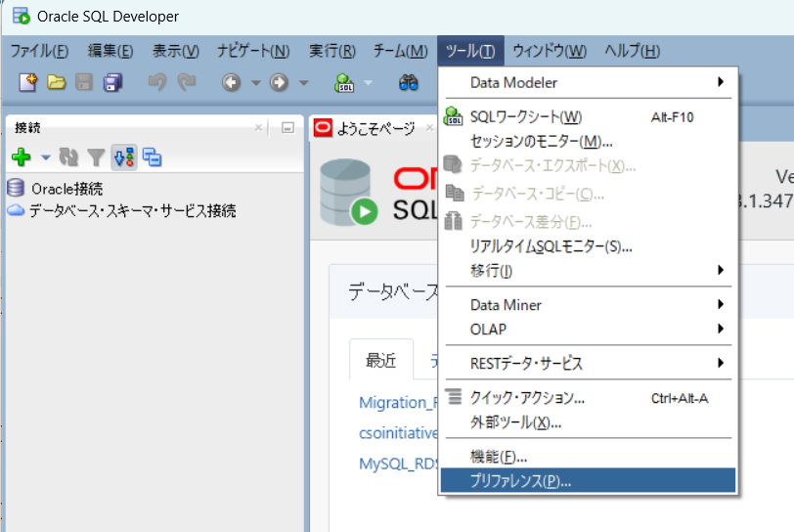
Task: Click the Open folder toolbar icon
Action: 56,82
